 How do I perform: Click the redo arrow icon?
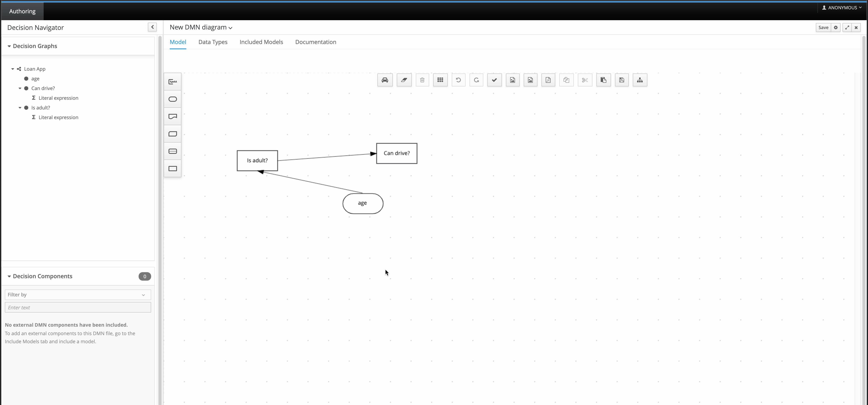coord(476,80)
